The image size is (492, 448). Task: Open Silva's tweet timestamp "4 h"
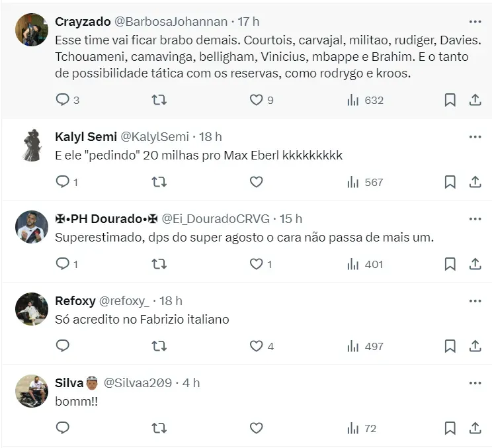[191, 383]
